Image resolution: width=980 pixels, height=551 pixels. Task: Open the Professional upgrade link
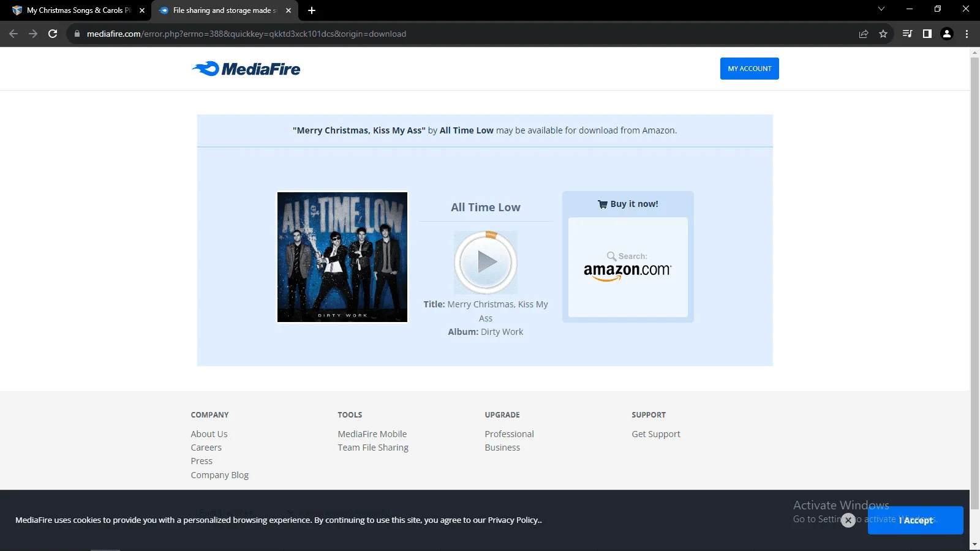click(509, 434)
